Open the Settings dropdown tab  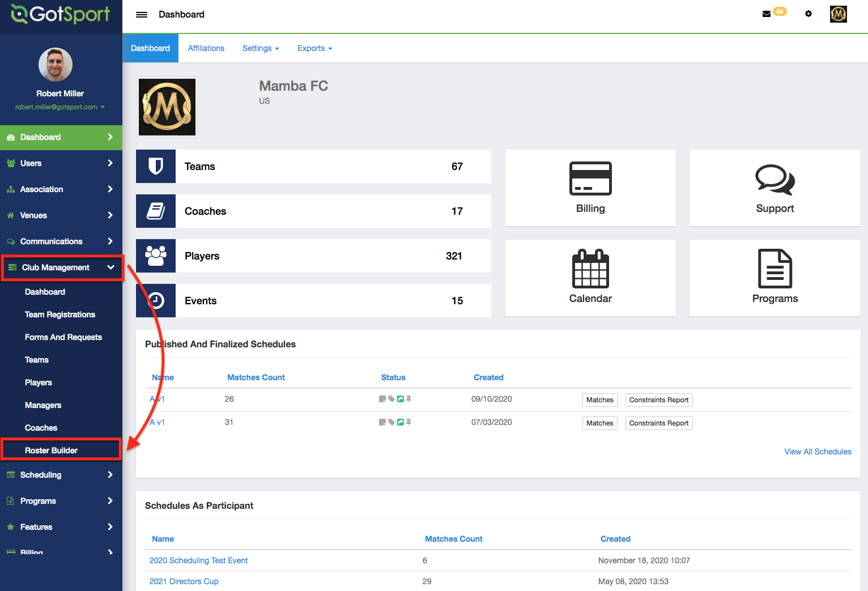click(x=261, y=48)
